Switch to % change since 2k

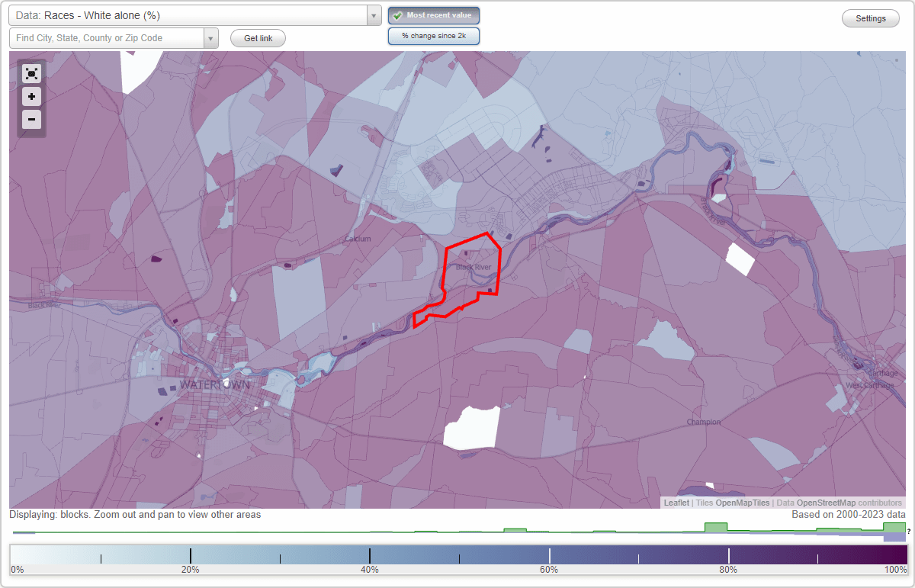click(x=434, y=36)
